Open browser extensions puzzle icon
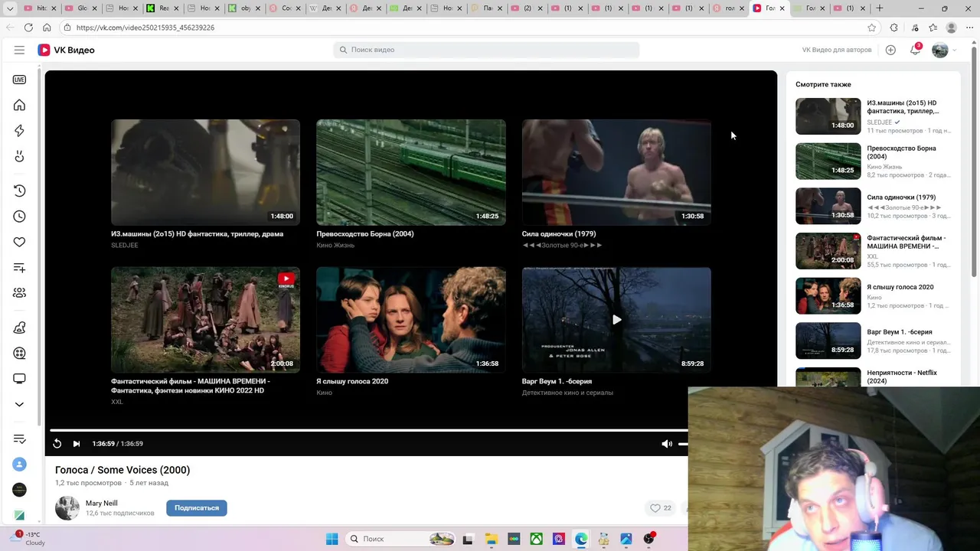980x551 pixels. click(893, 28)
